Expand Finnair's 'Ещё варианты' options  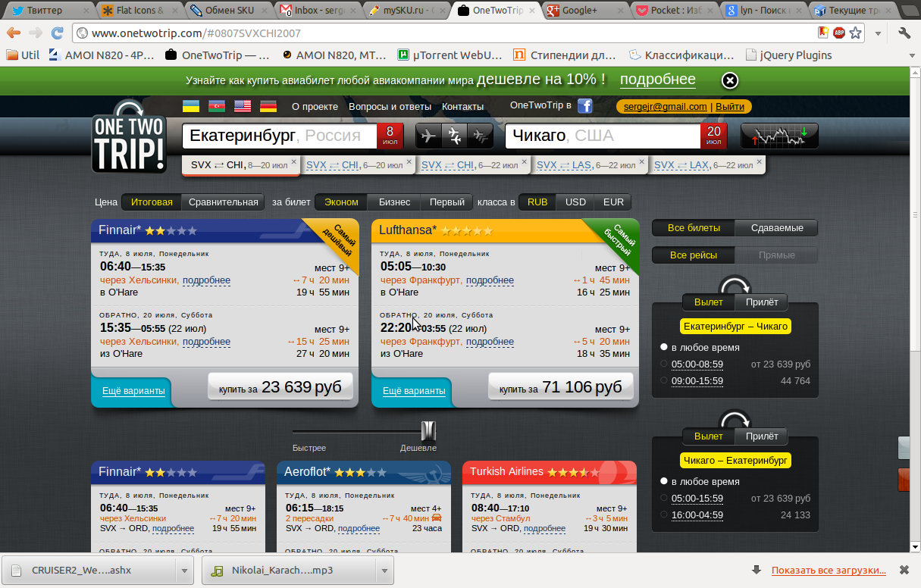pos(133,391)
